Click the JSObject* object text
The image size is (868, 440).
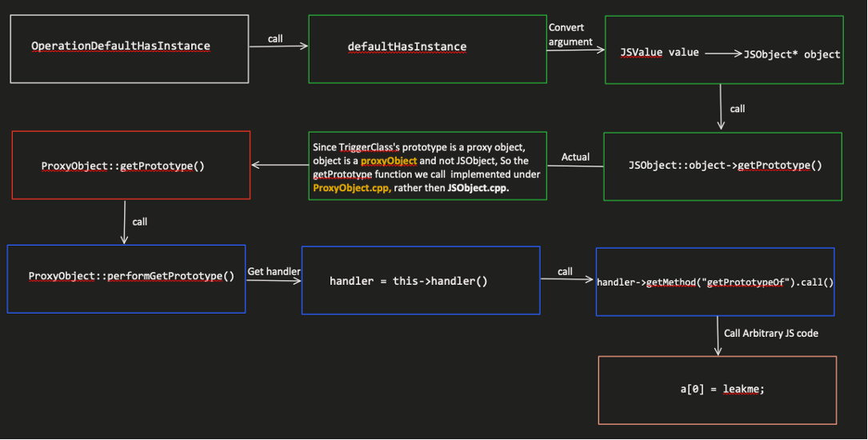pos(792,54)
